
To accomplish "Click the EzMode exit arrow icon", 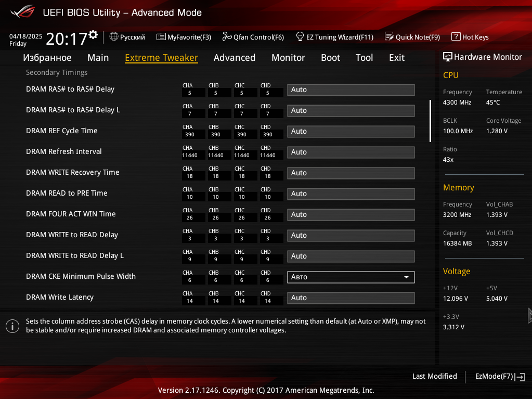I will click(520, 377).
